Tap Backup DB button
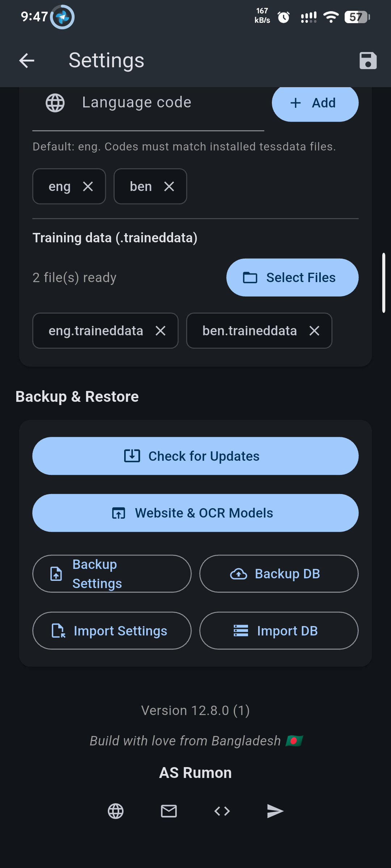Screen dimensions: 391x868 (x=279, y=574)
